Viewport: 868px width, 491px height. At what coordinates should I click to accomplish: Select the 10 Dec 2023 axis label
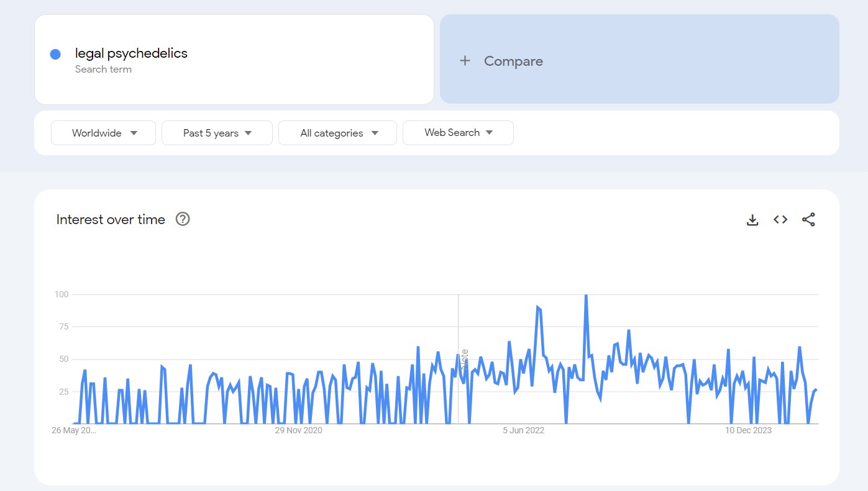[x=748, y=430]
